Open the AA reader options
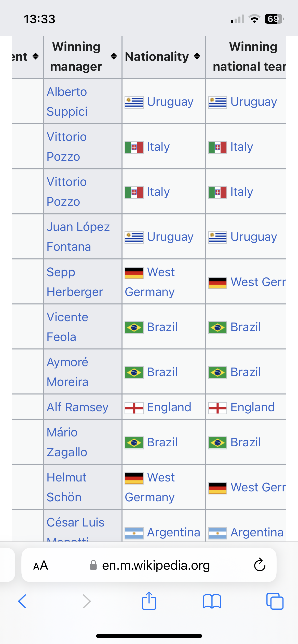 (40, 565)
